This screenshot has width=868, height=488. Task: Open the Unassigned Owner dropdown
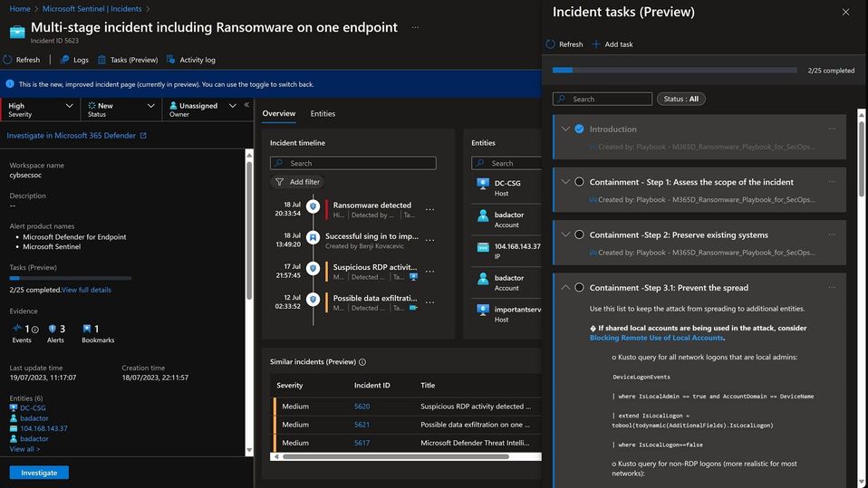click(x=203, y=110)
